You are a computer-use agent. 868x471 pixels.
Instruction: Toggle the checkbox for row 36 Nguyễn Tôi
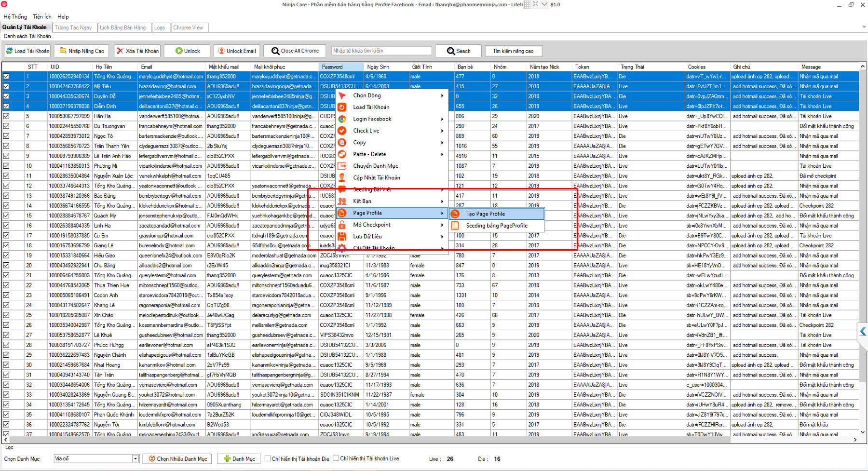[x=6, y=424]
